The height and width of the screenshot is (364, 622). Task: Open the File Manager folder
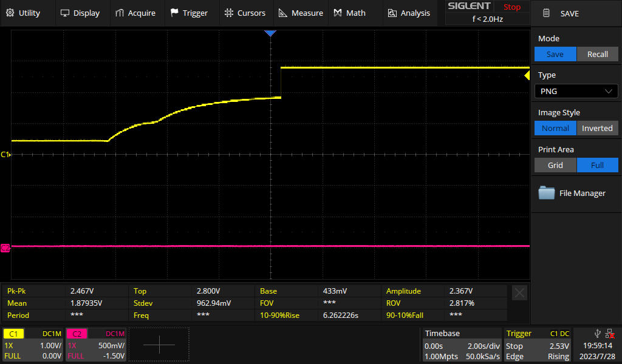[x=547, y=193]
